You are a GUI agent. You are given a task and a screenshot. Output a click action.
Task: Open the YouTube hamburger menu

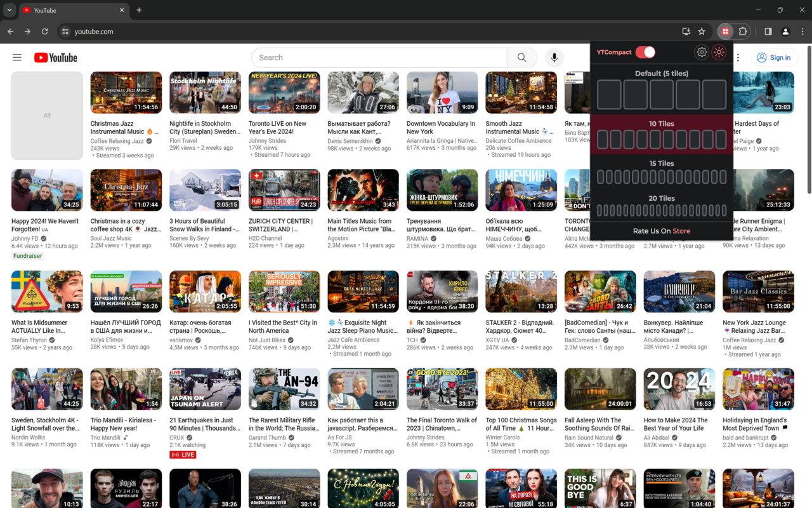(17, 57)
